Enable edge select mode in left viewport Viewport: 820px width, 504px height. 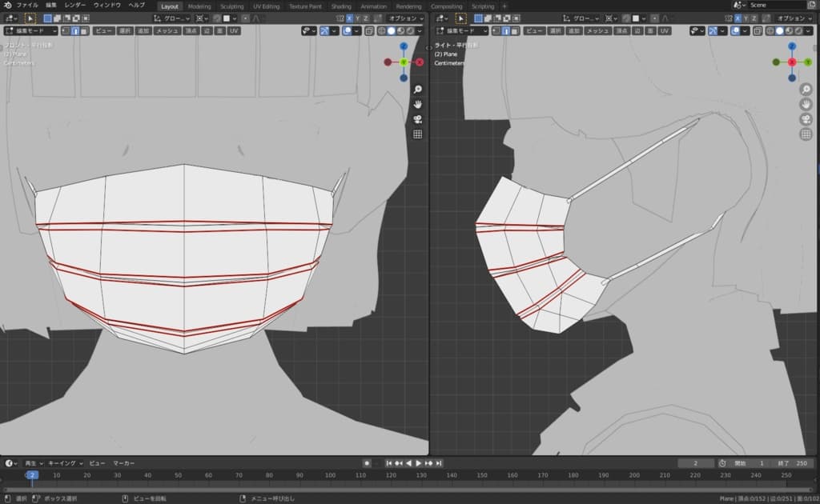click(75, 30)
